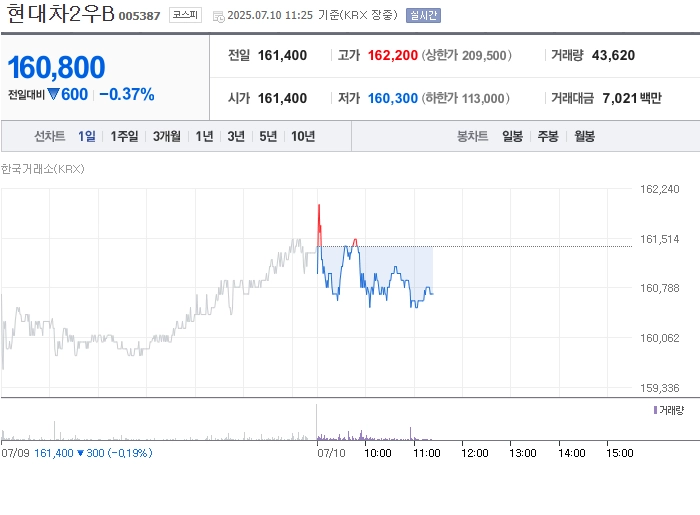Click the red price spike on the chart
The image size is (700, 515).
[x=319, y=224]
